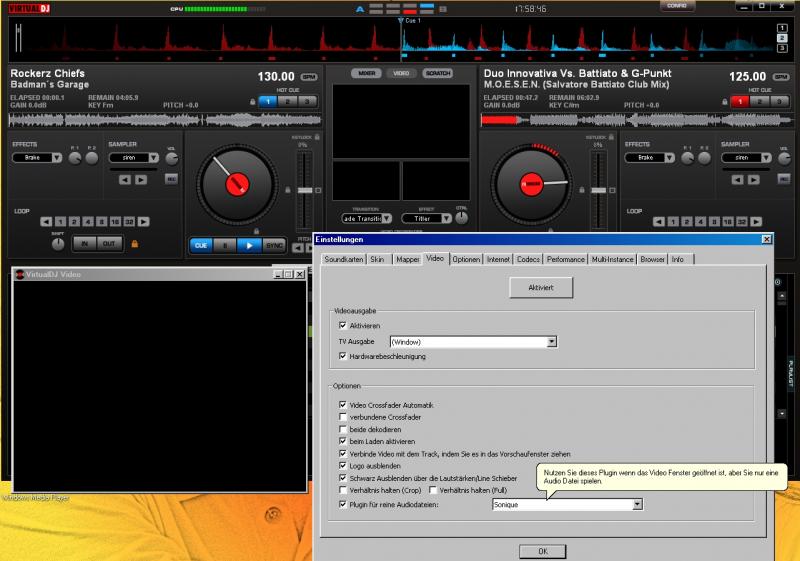Open TV Ausgabe dropdown
Viewport: 800px width, 561px height.
point(552,342)
